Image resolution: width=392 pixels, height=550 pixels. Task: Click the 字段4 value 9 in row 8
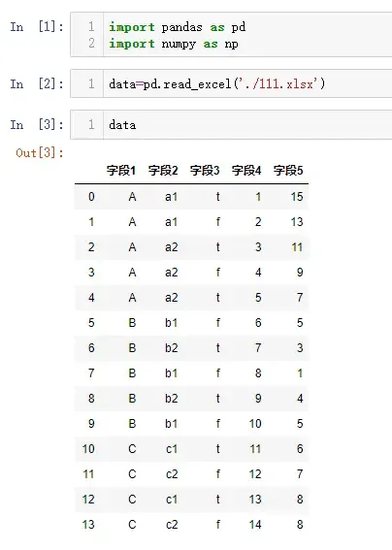[x=258, y=399]
